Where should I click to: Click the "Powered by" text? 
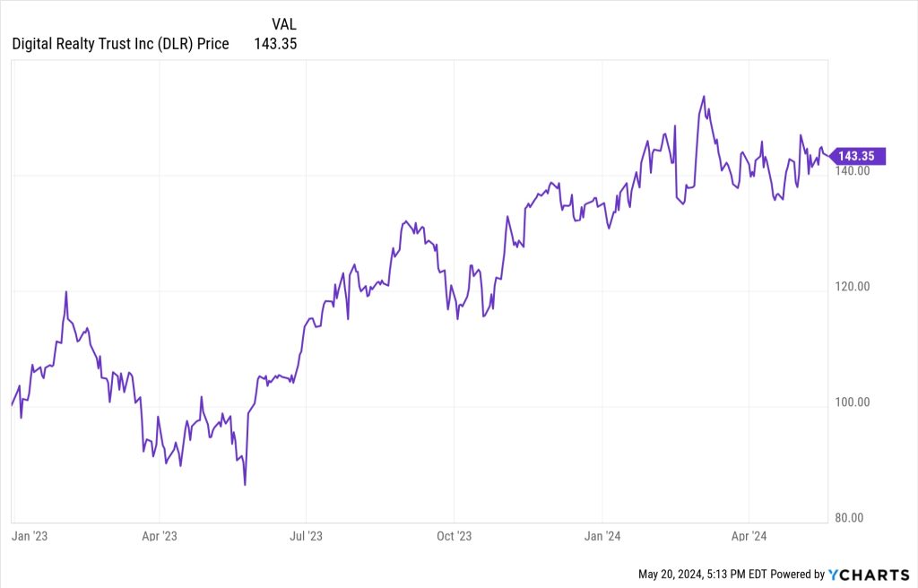[798, 574]
